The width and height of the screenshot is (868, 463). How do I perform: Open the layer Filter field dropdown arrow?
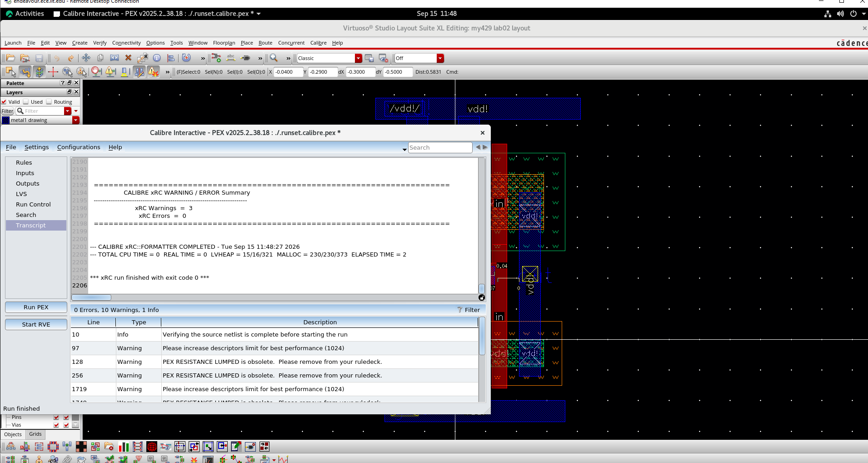[68, 111]
